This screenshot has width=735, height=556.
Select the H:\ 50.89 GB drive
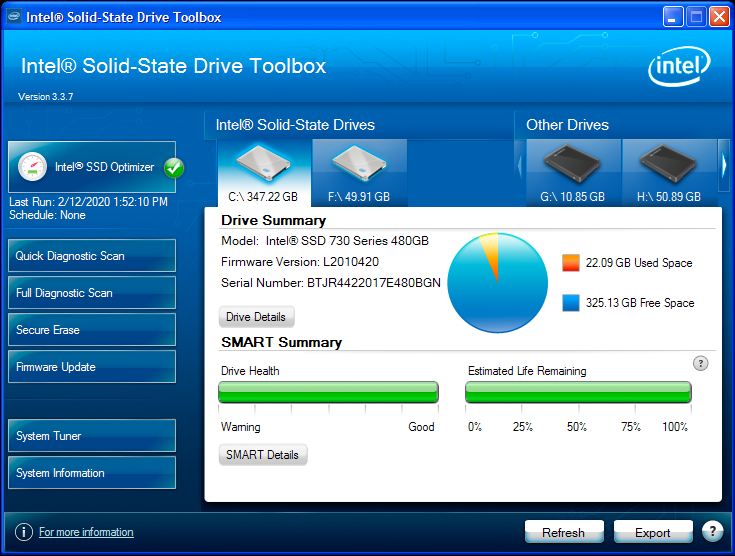coord(669,173)
